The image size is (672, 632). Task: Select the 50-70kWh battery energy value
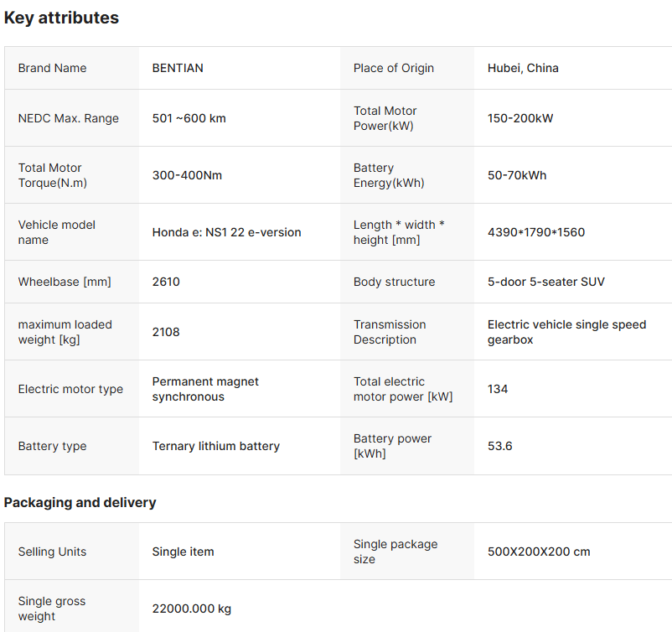517,175
